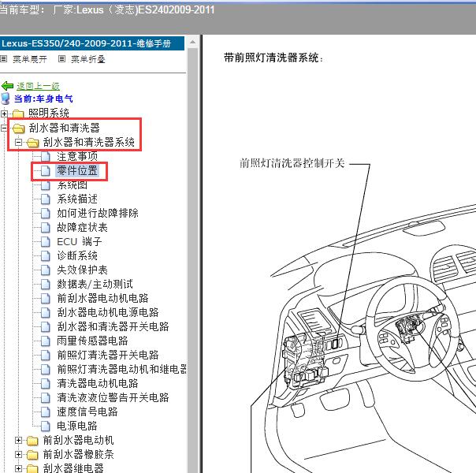Click page icon next to 诊断系统
The width and height of the screenshot is (476, 473).
[x=45, y=255]
